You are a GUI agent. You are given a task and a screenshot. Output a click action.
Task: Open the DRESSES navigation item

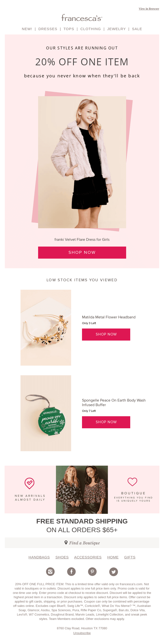coord(48,29)
